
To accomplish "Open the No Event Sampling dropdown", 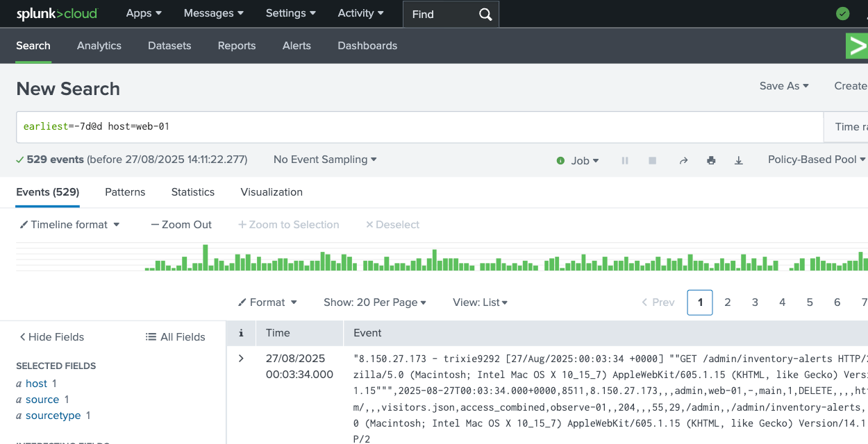I will [x=325, y=160].
